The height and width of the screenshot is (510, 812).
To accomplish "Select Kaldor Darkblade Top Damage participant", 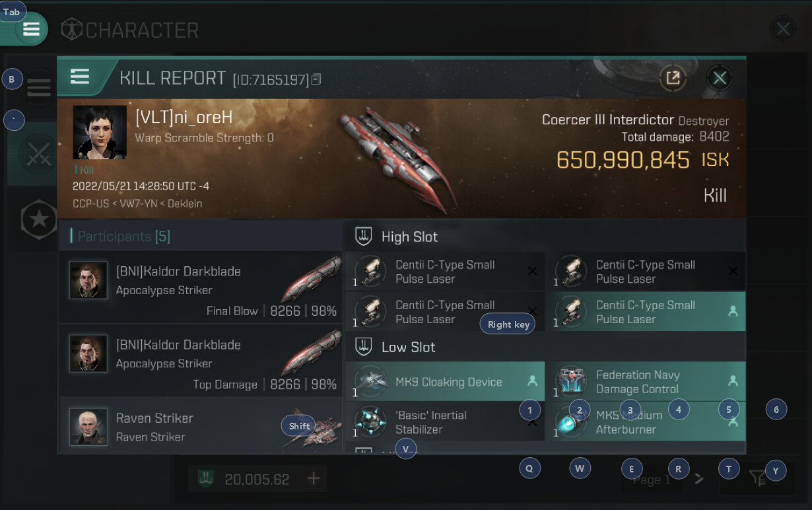I will (201, 361).
